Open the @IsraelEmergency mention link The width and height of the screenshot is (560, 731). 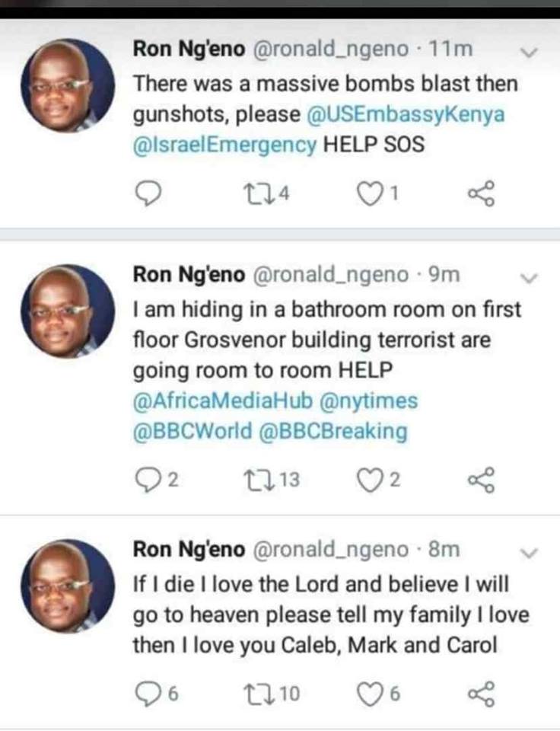225,145
